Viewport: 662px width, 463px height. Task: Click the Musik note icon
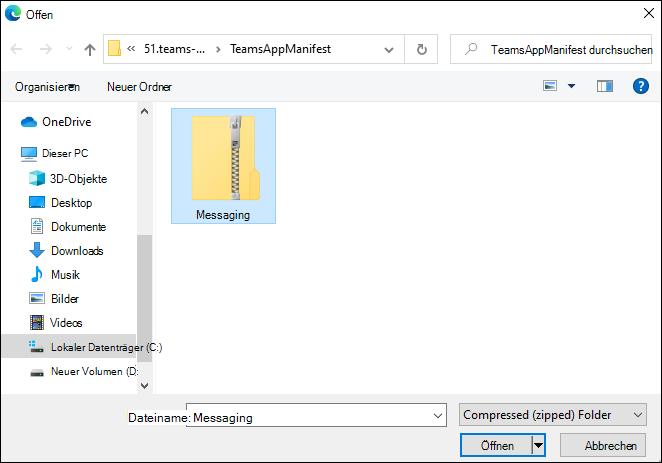pyautogui.click(x=37, y=274)
